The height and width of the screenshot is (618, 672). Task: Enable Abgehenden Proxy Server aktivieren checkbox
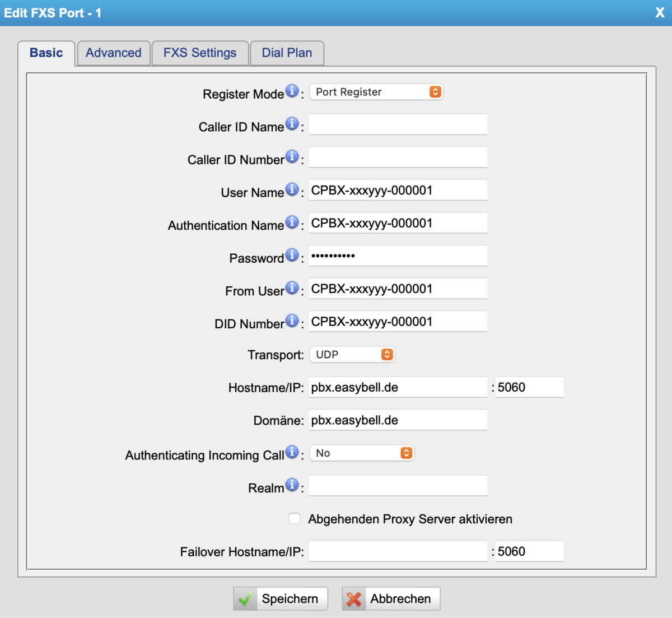[295, 519]
